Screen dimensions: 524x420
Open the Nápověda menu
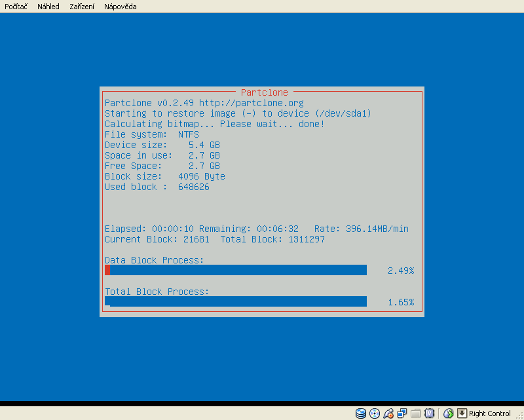click(119, 7)
